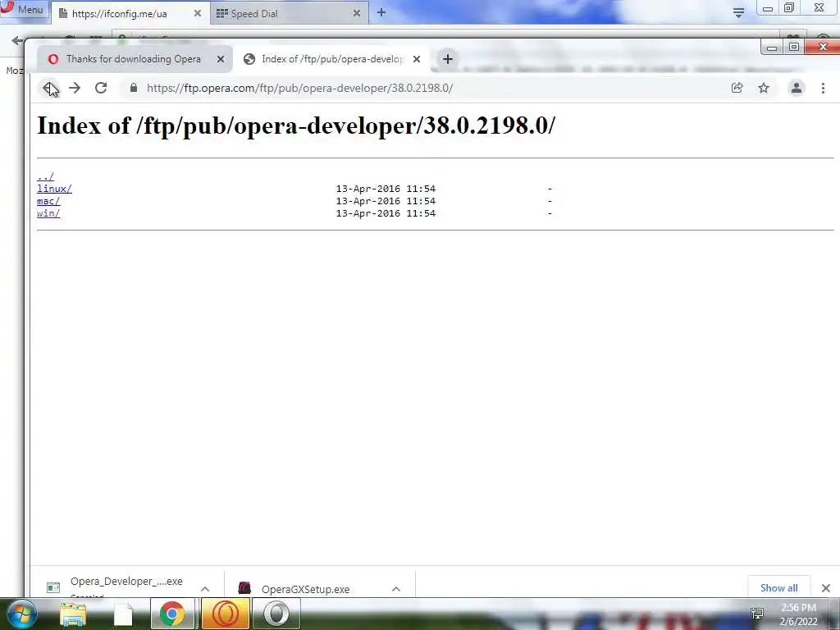
Task: Switch to the gray Opera Developer taskbar icon
Action: tap(276, 614)
